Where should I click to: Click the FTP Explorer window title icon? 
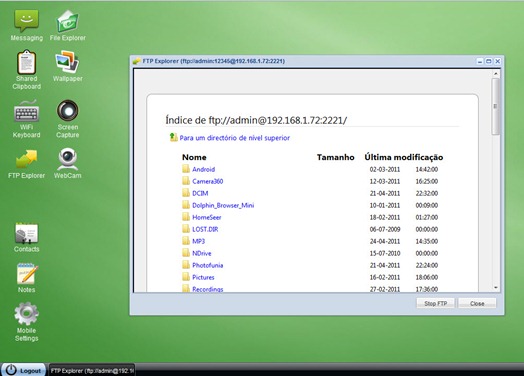tap(136, 61)
